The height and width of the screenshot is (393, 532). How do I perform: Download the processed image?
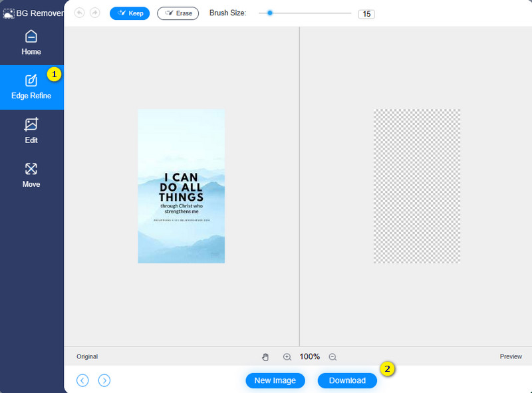347,380
